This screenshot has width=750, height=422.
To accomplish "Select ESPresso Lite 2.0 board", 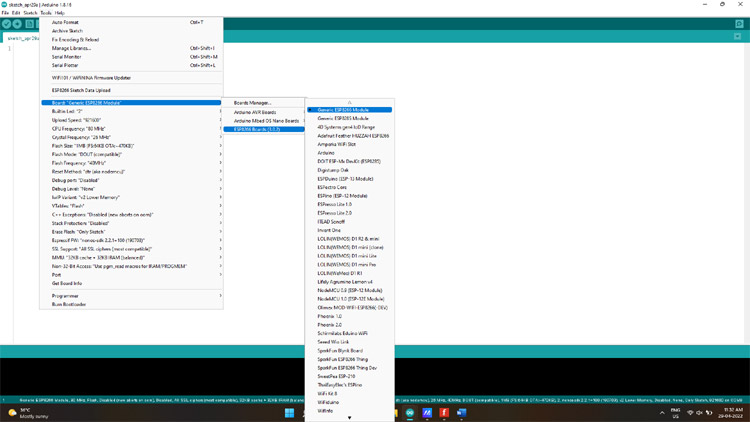I will coord(349,213).
